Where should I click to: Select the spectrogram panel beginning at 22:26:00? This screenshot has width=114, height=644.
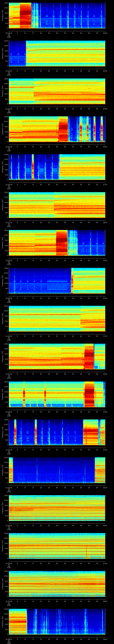coord(57,167)
